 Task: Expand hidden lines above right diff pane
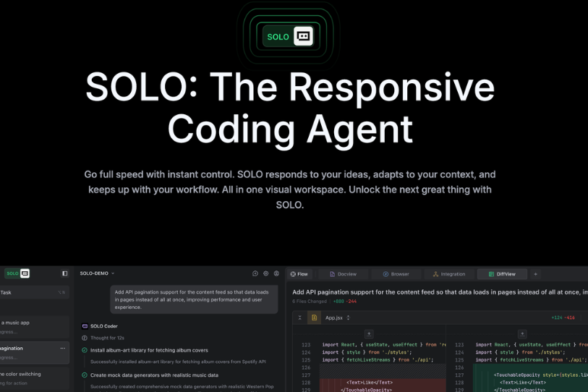(522, 334)
